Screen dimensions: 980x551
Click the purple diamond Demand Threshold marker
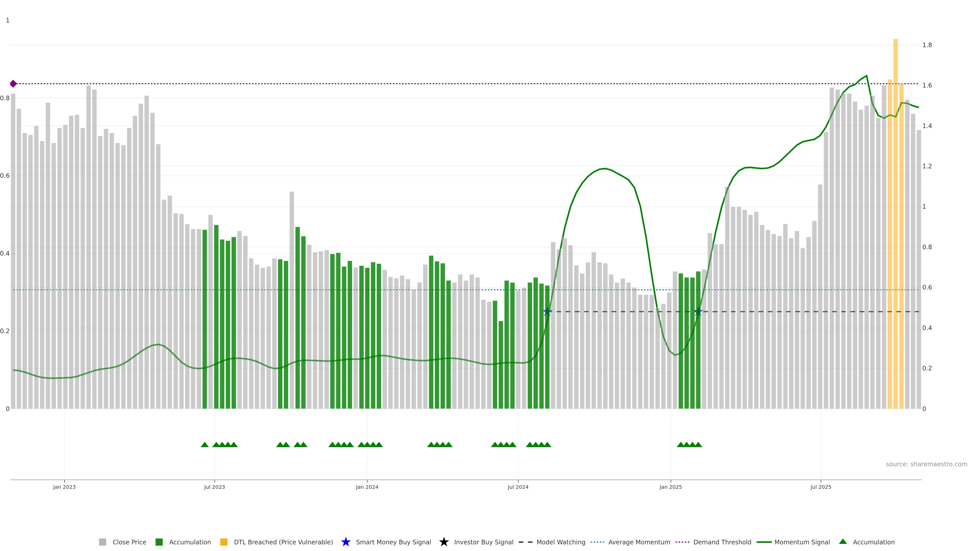pos(13,84)
